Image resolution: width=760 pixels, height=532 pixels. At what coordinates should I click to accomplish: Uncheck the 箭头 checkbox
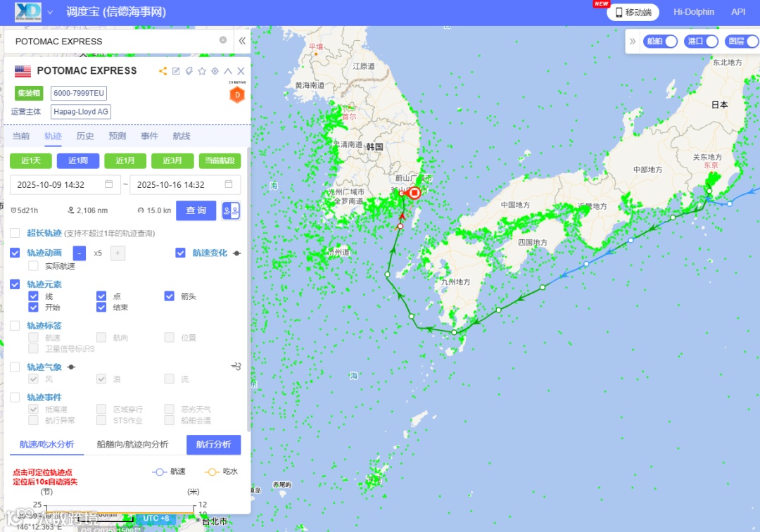(x=169, y=296)
